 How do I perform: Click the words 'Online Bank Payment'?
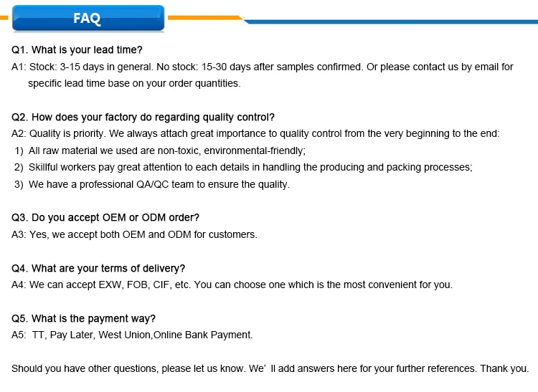(x=203, y=335)
